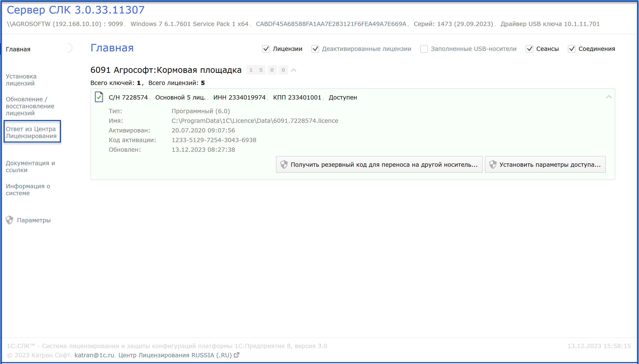
Task: Open Документация и ссылки
Action: [30, 167]
